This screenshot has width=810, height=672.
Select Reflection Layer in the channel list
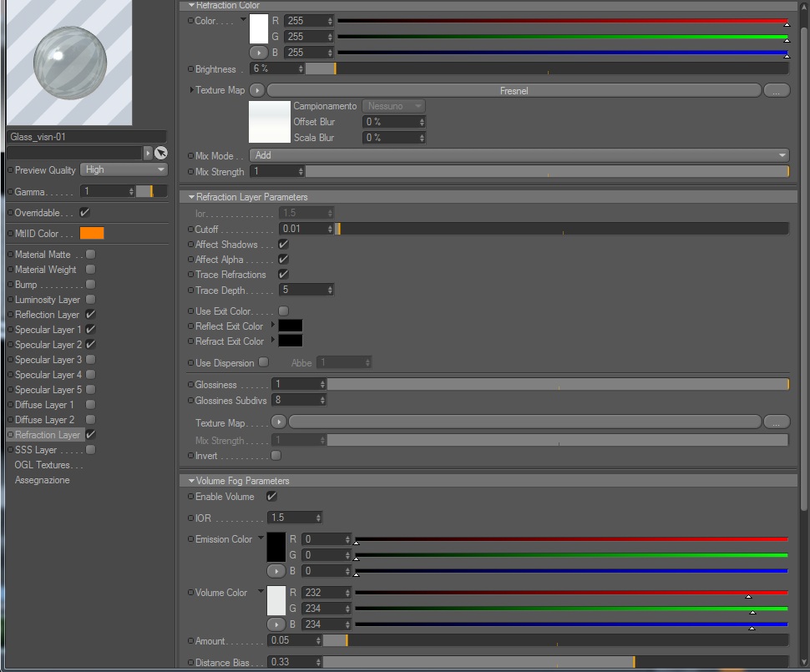(x=47, y=315)
